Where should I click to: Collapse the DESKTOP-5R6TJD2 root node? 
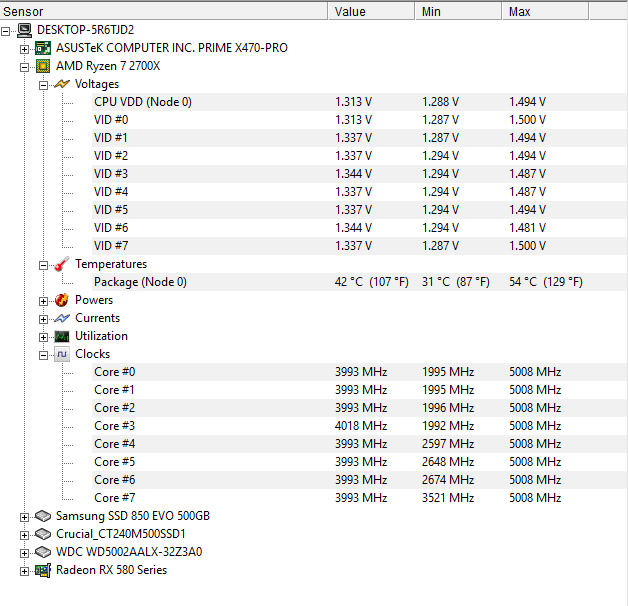(x=6, y=31)
